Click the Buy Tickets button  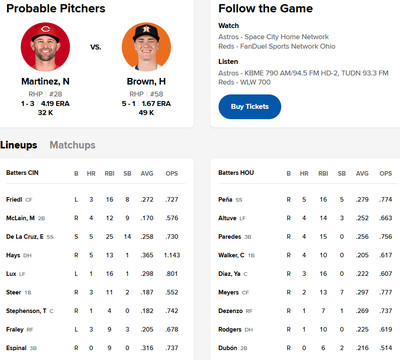click(x=250, y=107)
